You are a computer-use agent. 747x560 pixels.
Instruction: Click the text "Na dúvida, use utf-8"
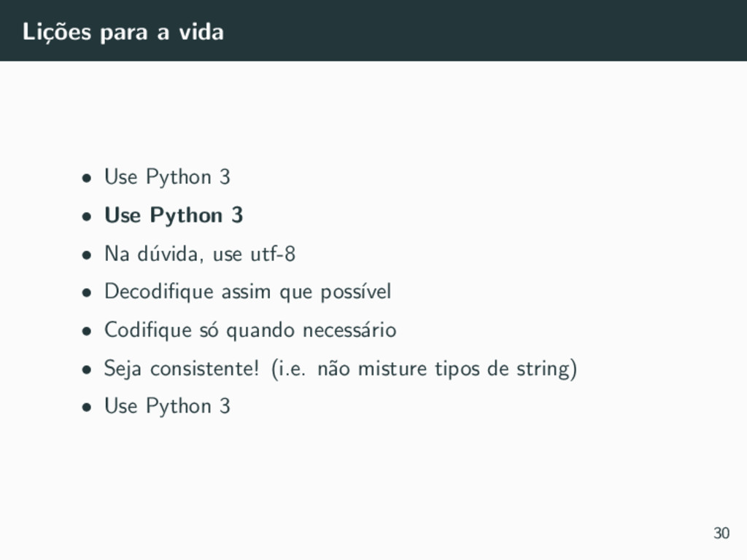pyautogui.click(x=200, y=254)
